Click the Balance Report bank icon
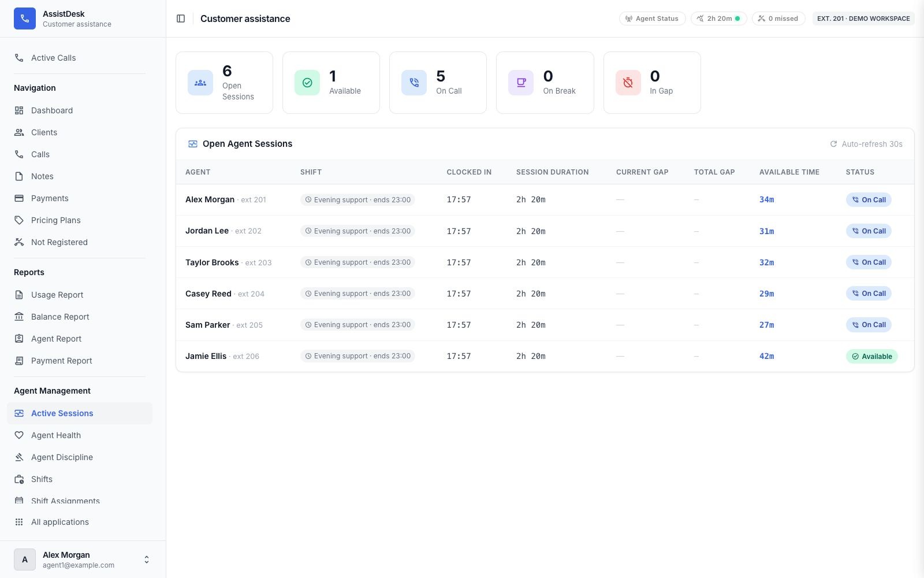 pos(19,317)
